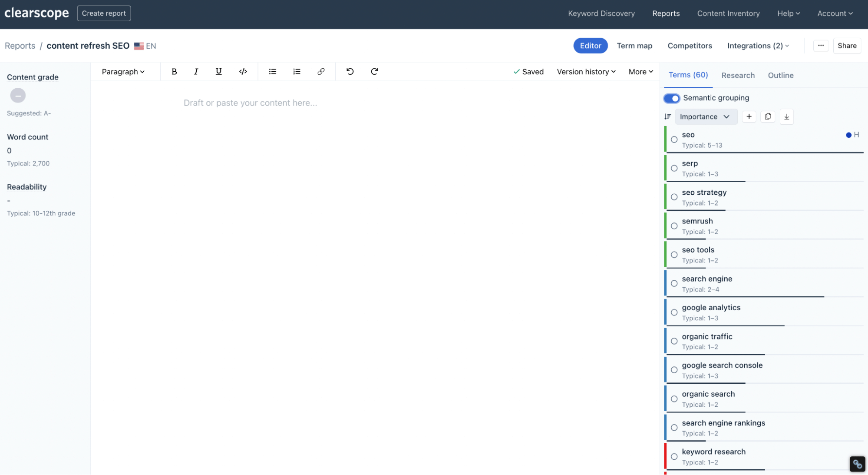Insert a hyperlink using the link icon
The image size is (868, 475).
point(321,72)
